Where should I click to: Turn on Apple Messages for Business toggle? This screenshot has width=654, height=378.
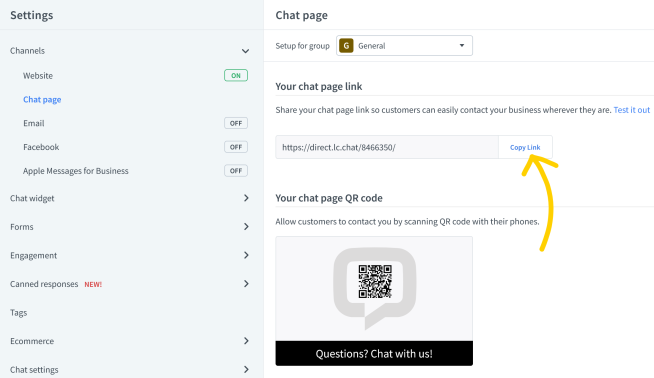236,171
